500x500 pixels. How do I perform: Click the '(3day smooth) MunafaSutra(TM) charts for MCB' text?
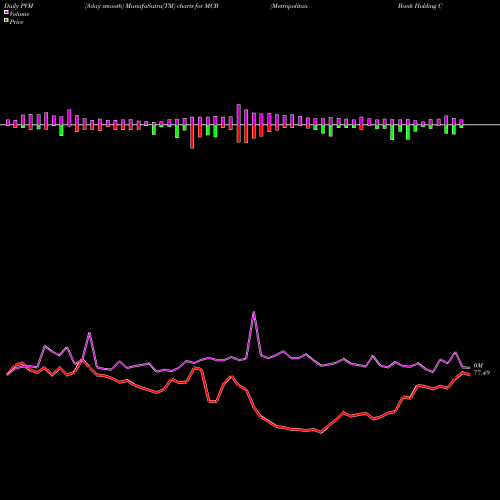(x=152, y=6)
